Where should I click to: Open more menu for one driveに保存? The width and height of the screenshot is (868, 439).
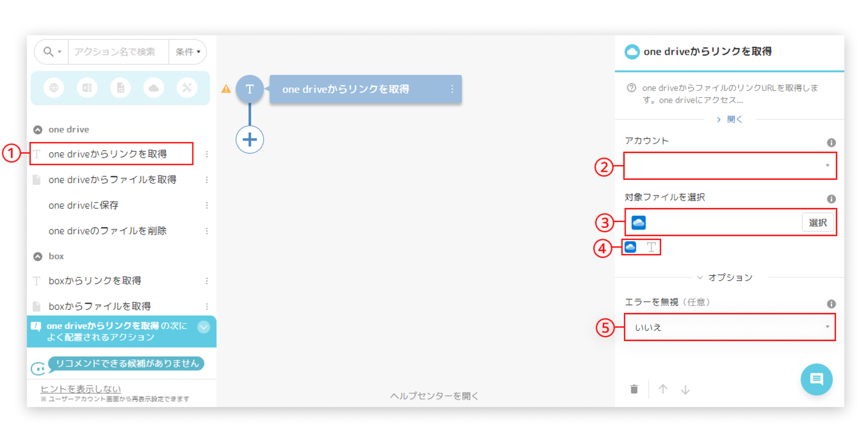[x=207, y=205]
